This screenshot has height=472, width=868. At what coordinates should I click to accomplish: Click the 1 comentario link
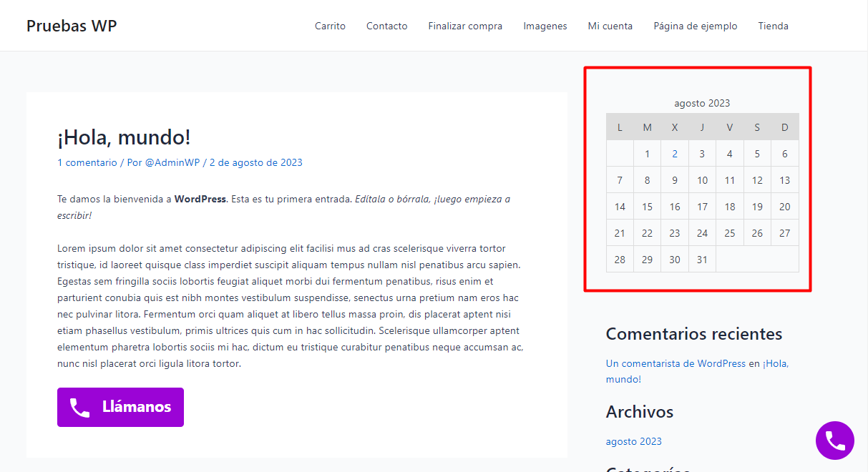(x=87, y=162)
